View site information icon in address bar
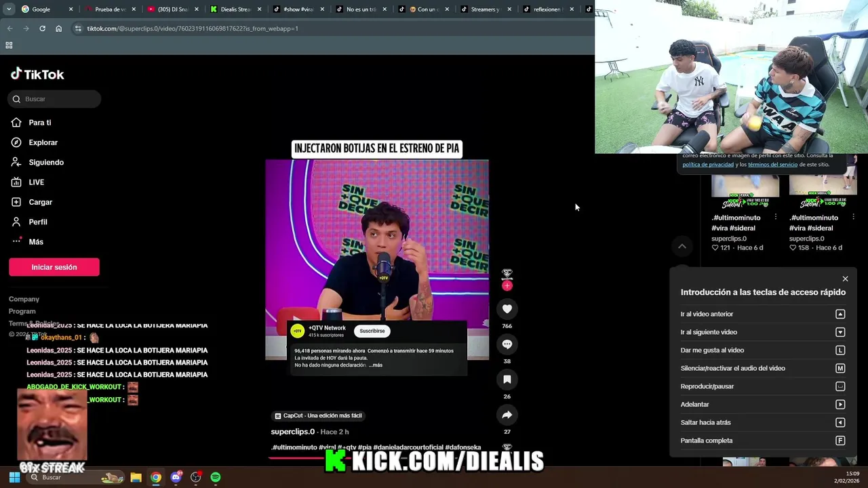The image size is (868, 488). [78, 28]
